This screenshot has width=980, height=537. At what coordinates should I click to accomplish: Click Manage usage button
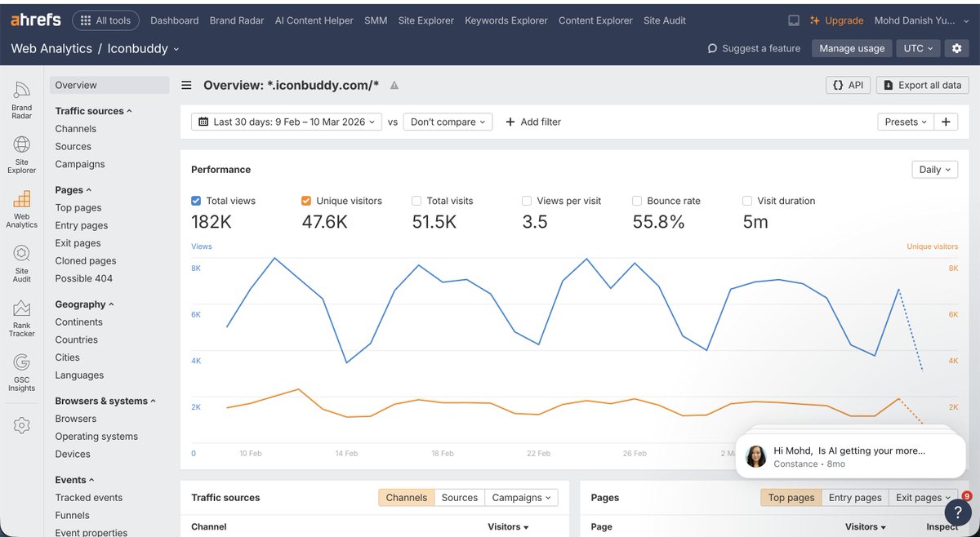pos(852,48)
